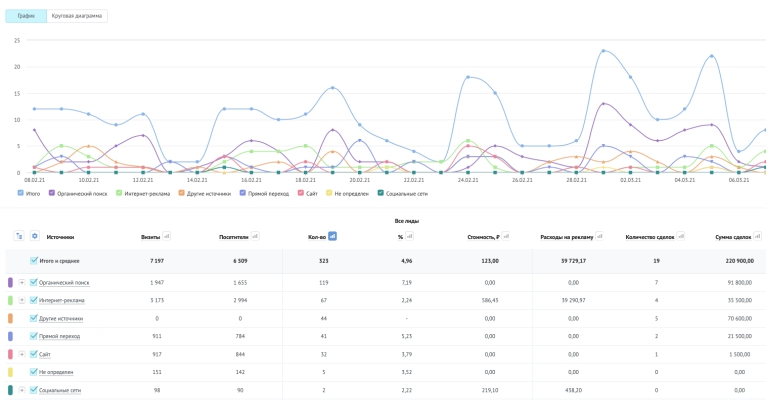Image resolution: width=770 pixels, height=409 pixels.
Task: Click chart icon next to Количество сделок
Action: point(681,236)
